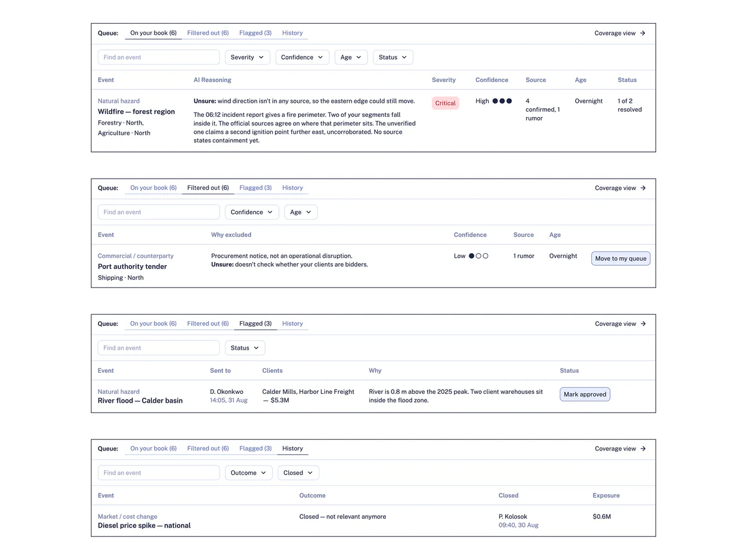Click the Clients column header
The width and height of the screenshot is (747, 560).
click(x=273, y=371)
